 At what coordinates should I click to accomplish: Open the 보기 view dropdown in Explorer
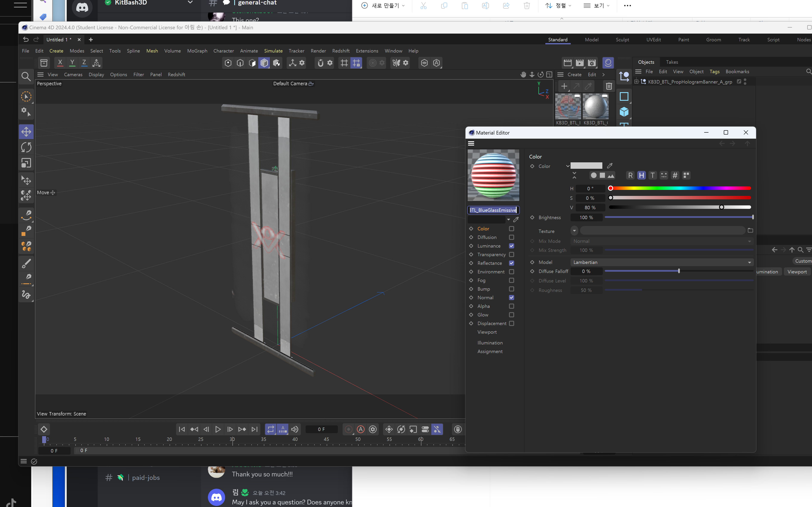point(597,5)
